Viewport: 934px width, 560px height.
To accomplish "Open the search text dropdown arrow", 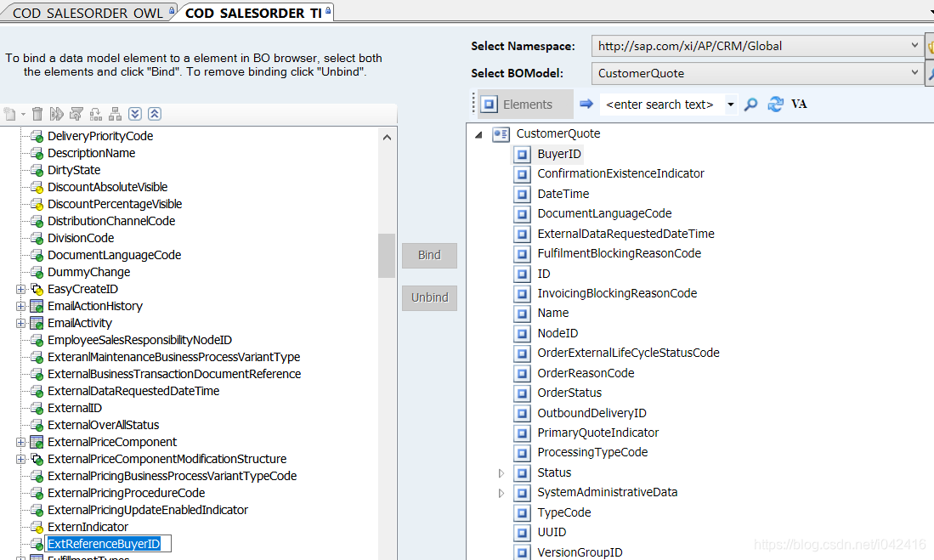I will click(731, 105).
